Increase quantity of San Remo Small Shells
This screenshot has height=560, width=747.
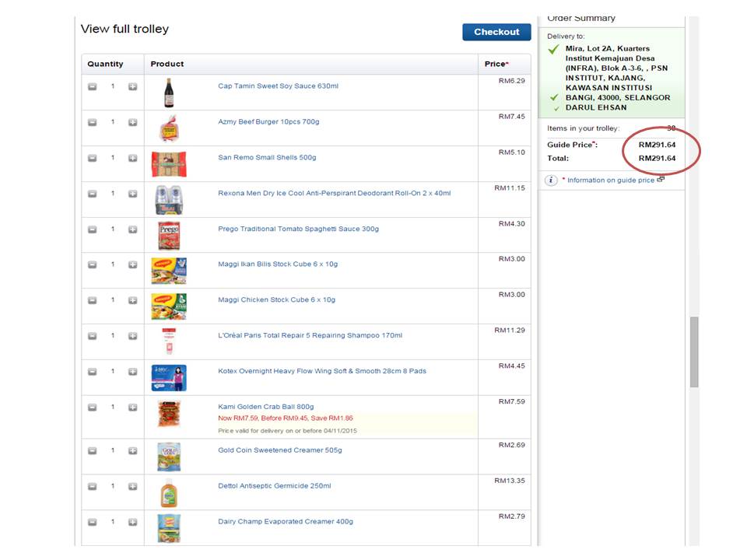click(132, 158)
